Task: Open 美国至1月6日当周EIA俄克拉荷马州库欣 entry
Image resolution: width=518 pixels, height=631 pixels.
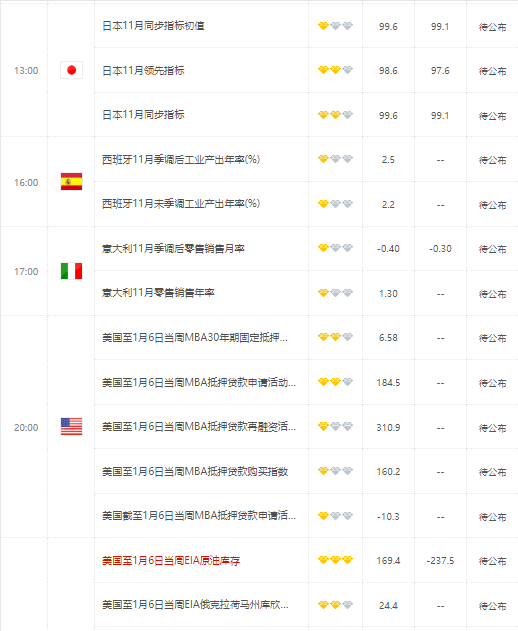Action: (x=195, y=604)
